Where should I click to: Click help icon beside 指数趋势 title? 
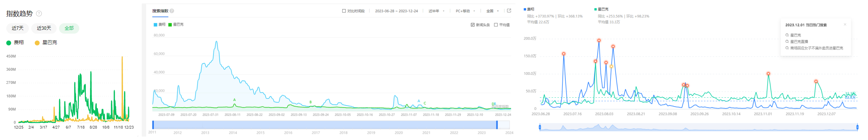click(39, 14)
